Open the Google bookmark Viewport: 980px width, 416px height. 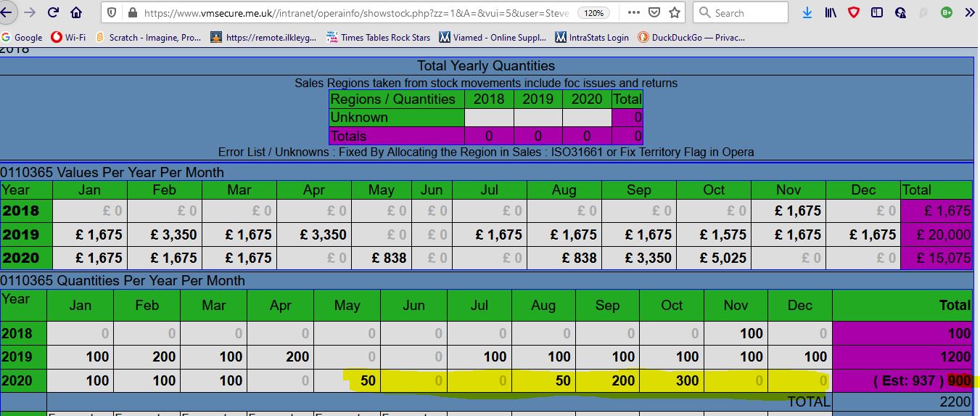point(22,37)
